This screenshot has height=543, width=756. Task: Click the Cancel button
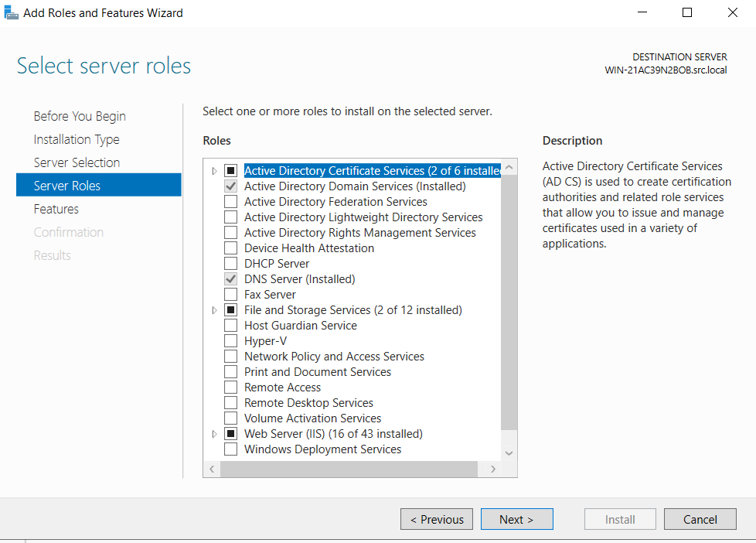coord(700,519)
